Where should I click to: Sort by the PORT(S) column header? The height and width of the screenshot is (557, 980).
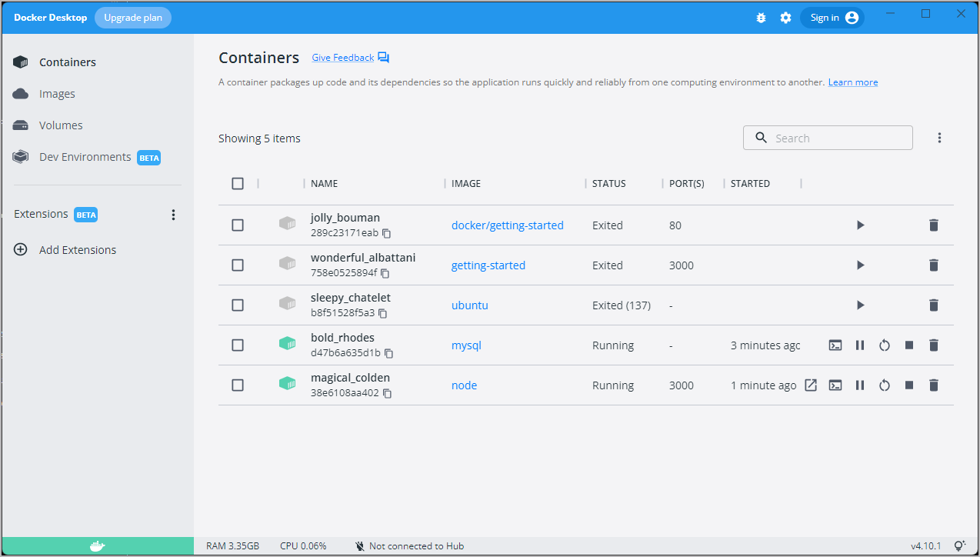tap(687, 184)
